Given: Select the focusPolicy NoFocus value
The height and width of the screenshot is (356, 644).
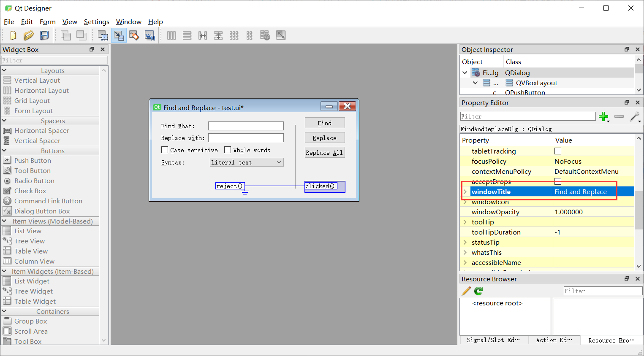Looking at the screenshot, I should 568,161.
